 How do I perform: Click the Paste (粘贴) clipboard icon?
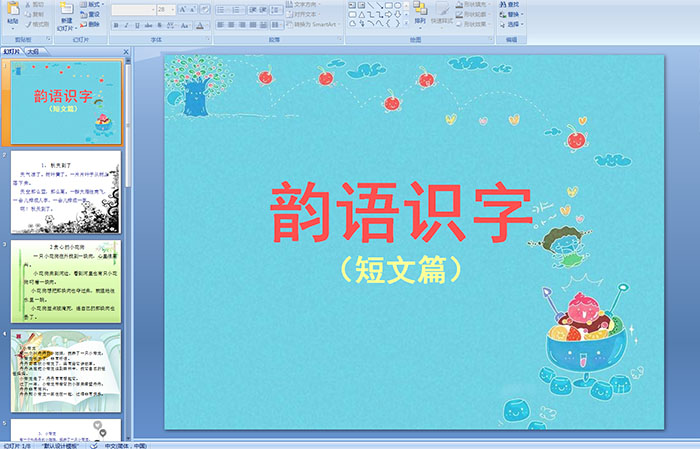(13, 9)
